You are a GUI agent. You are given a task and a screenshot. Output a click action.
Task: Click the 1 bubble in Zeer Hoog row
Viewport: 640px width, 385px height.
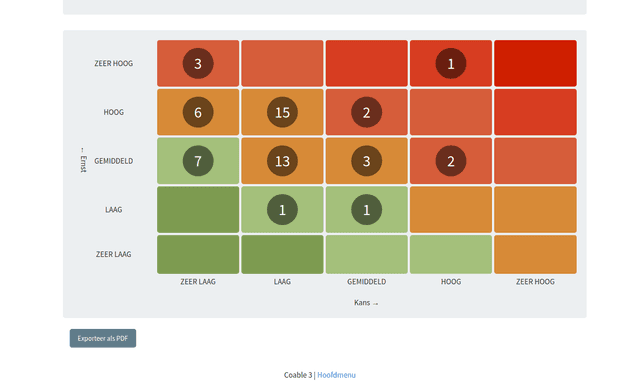451,63
